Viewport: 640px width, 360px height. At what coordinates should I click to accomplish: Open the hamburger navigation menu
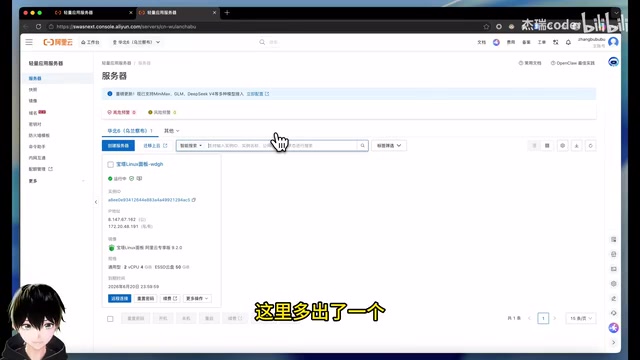29,42
